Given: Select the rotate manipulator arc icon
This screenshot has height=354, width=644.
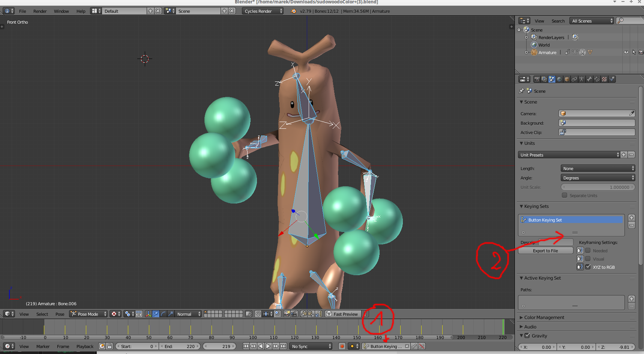Looking at the screenshot, I should tap(163, 314).
